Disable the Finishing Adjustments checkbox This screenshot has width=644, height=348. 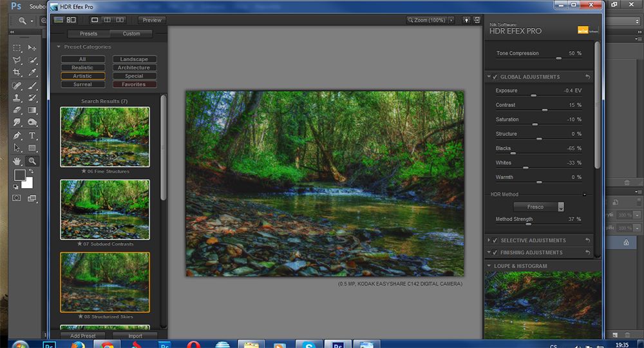coord(495,253)
